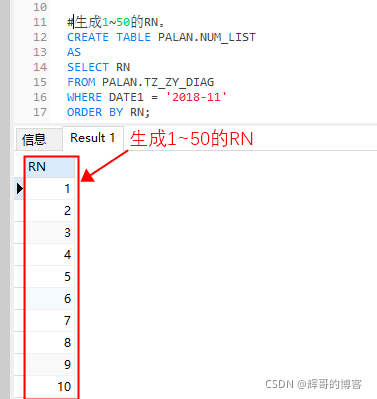Click ORDER keyword on line 17
The image size is (377, 399).
click(85, 112)
